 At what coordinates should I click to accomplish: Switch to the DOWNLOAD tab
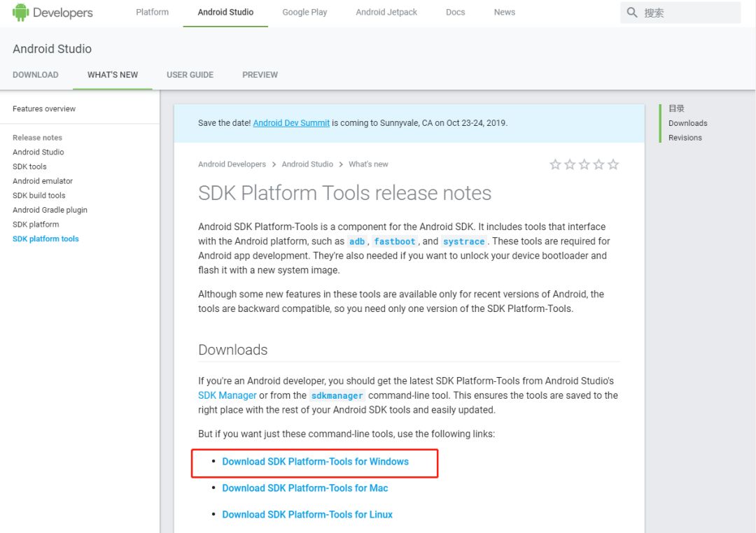point(36,75)
